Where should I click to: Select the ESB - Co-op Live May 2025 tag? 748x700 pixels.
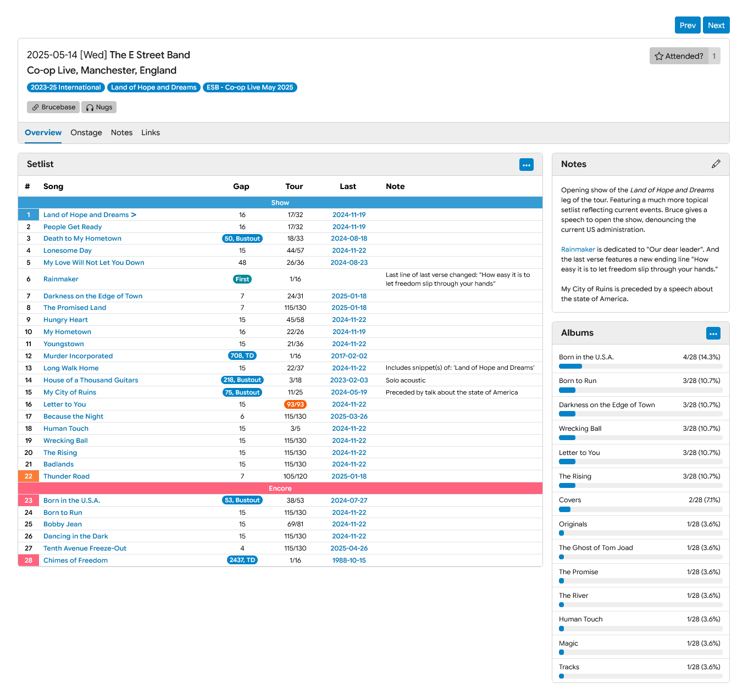click(250, 87)
